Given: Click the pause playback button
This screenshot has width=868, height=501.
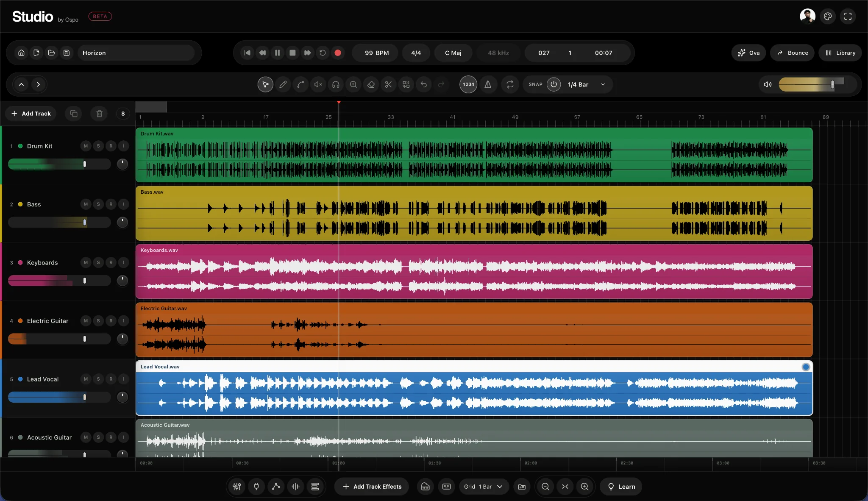Looking at the screenshot, I should (x=277, y=53).
